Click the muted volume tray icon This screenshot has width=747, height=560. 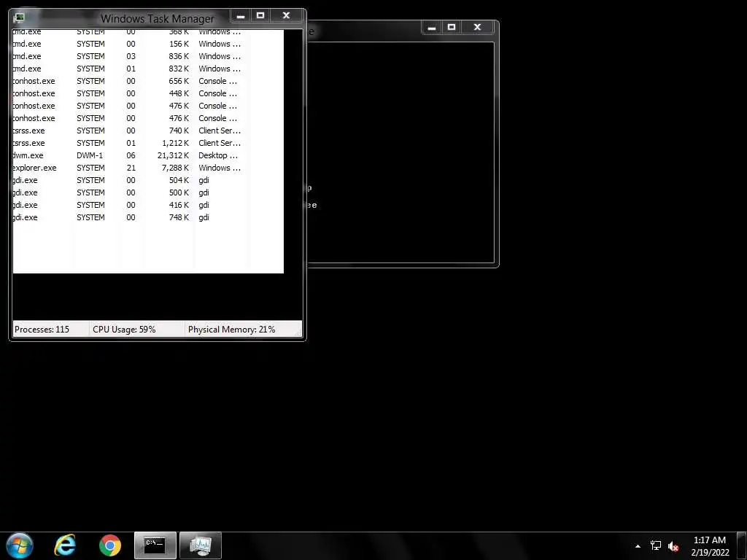[x=673, y=546]
